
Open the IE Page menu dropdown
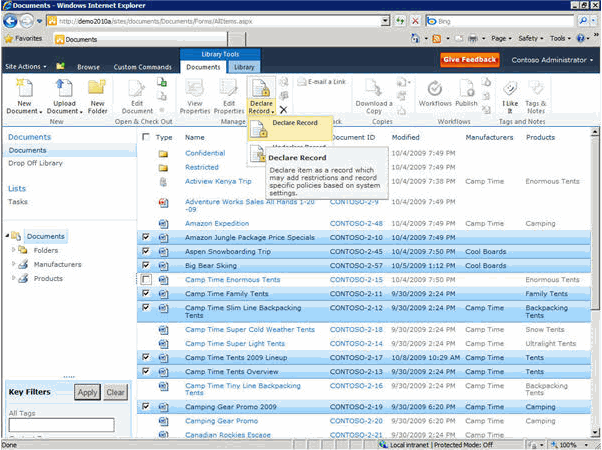click(x=501, y=38)
